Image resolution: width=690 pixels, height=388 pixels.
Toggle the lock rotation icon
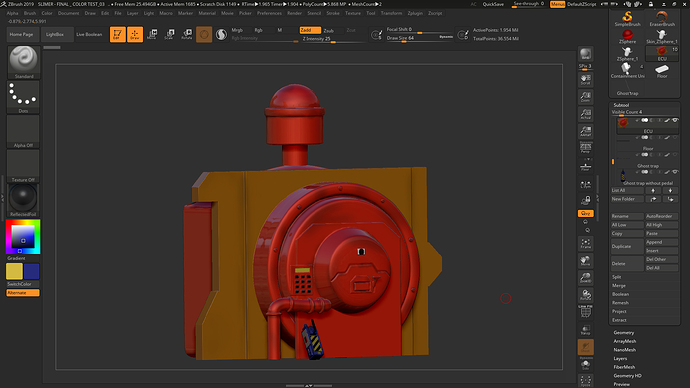coord(585,201)
